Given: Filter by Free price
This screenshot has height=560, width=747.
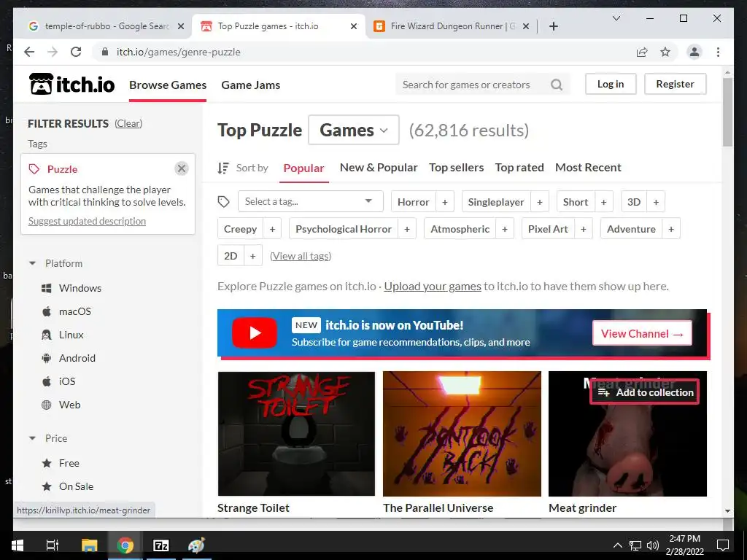Looking at the screenshot, I should pyautogui.click(x=60, y=463).
